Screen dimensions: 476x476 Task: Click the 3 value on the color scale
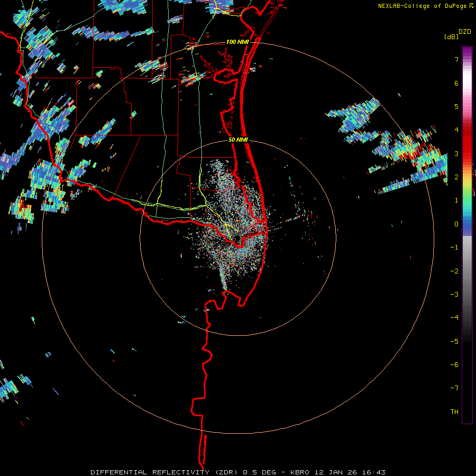click(x=456, y=153)
